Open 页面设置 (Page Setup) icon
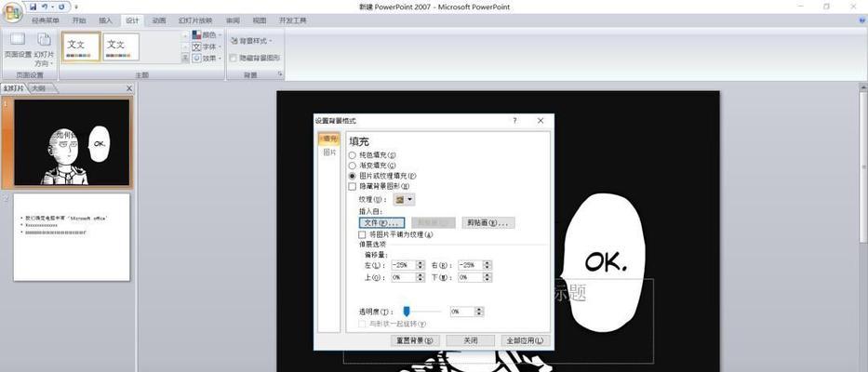This screenshot has width=868, height=372. (18, 46)
